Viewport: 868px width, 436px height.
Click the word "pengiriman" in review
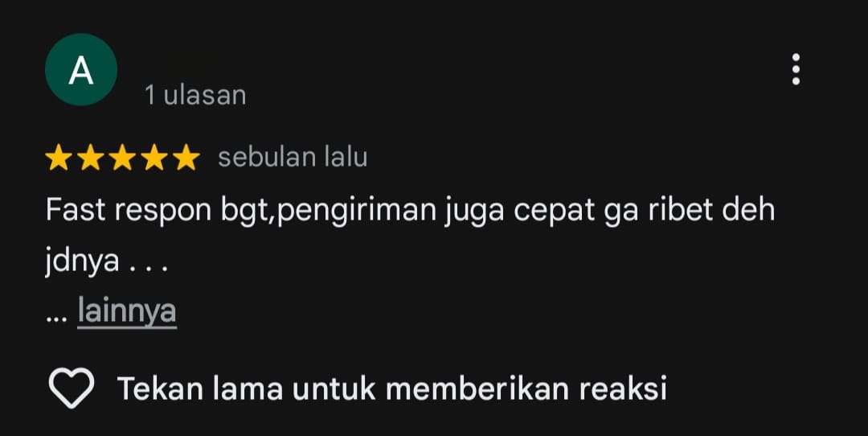[x=357, y=212]
